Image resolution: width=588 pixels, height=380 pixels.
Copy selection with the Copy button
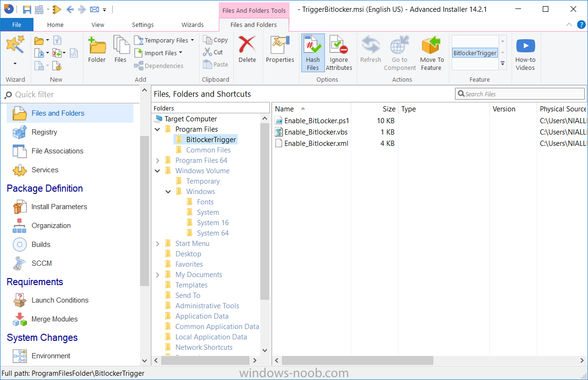[215, 40]
